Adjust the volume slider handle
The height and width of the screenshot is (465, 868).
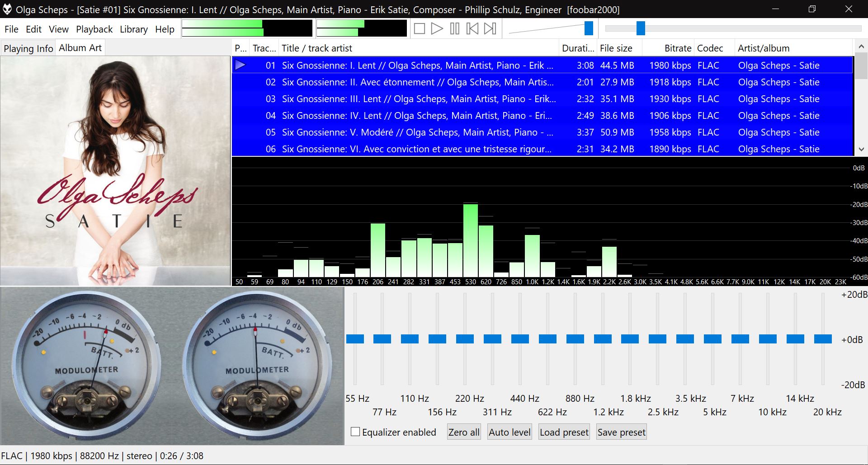589,28
